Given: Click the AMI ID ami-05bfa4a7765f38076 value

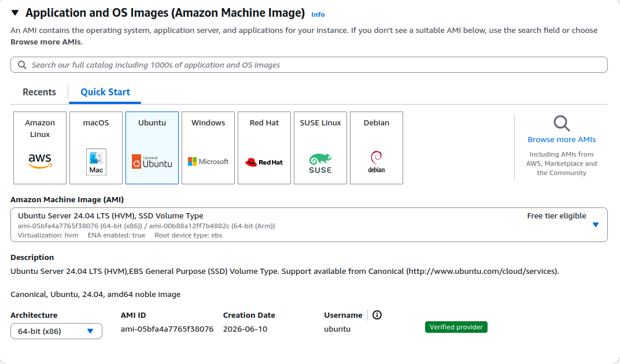Looking at the screenshot, I should pyautogui.click(x=167, y=329).
